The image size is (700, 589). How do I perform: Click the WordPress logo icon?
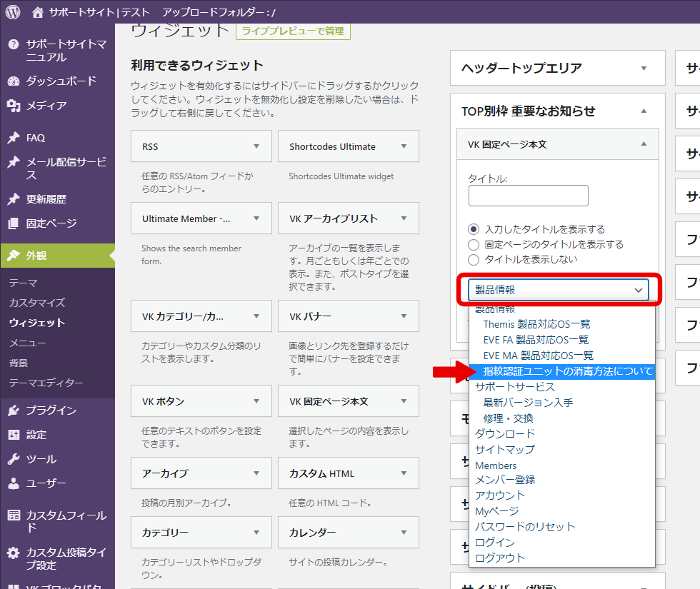(14, 12)
